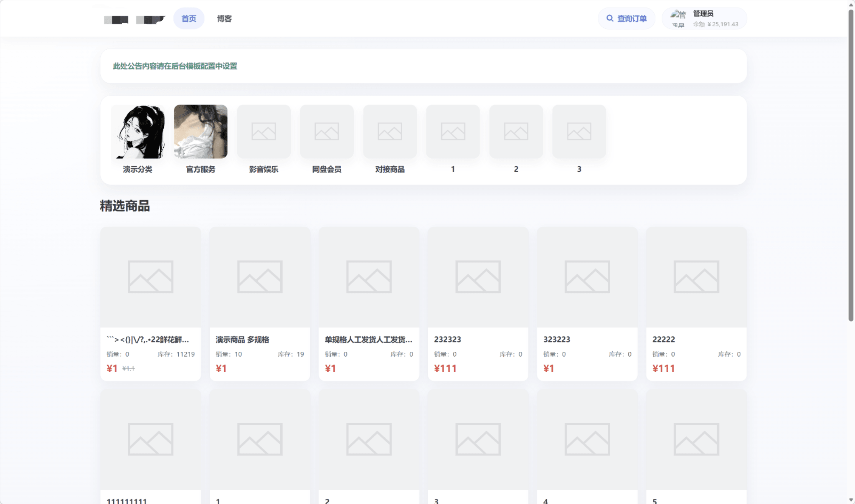Click the ¥1 price under 323223

click(x=549, y=368)
